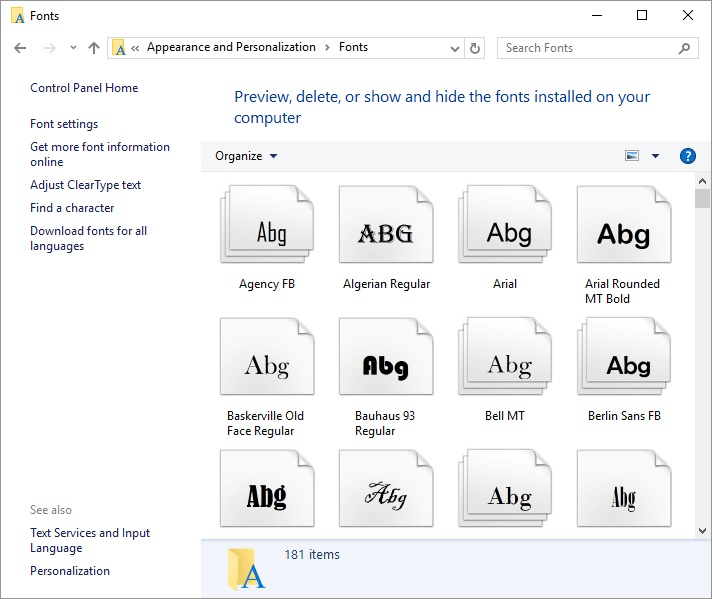Expand the address bar history dropdown
Viewport: 712px width, 599px height.
tap(455, 48)
